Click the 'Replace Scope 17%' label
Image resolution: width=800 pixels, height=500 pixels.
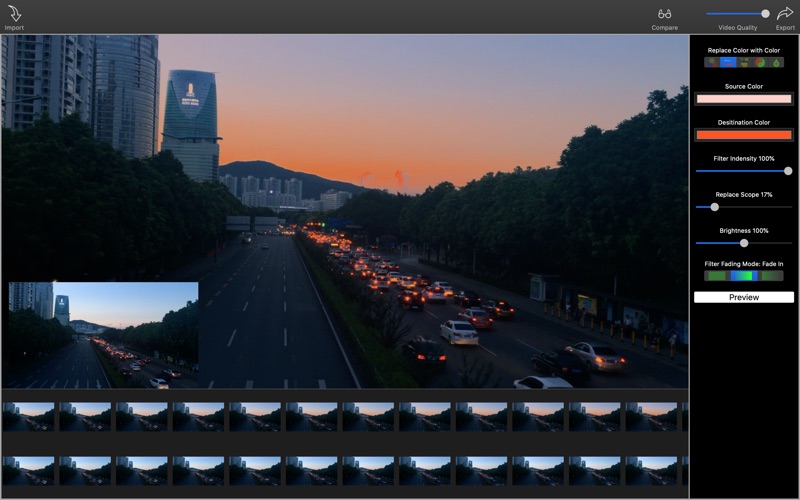tap(744, 194)
